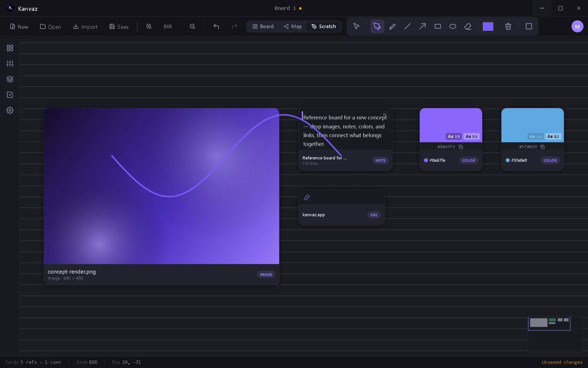This screenshot has height=368, width=588.
Task: Open the checklist panel in sidebar
Action: click(10, 95)
